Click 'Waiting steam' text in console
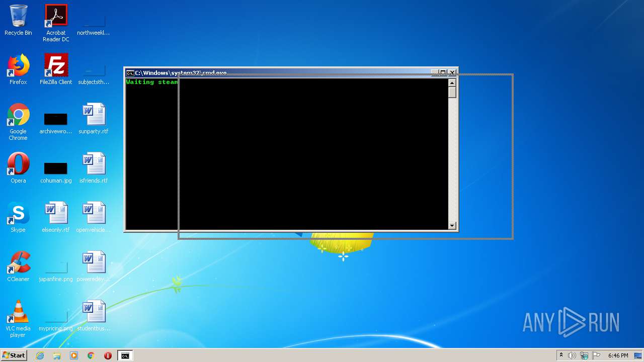This screenshot has height=362, width=644. tap(152, 82)
